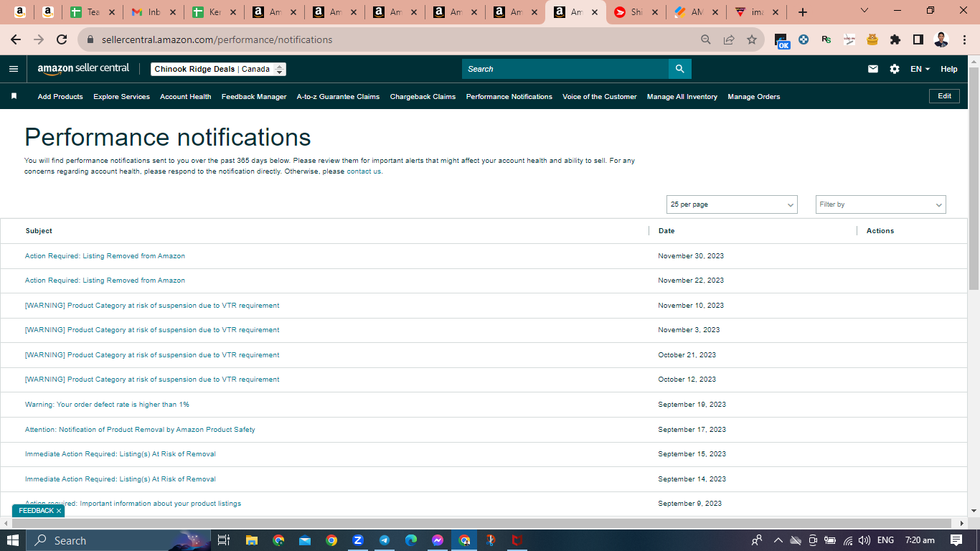
Task: Click the extension icon with OK badge
Action: tap(782, 41)
